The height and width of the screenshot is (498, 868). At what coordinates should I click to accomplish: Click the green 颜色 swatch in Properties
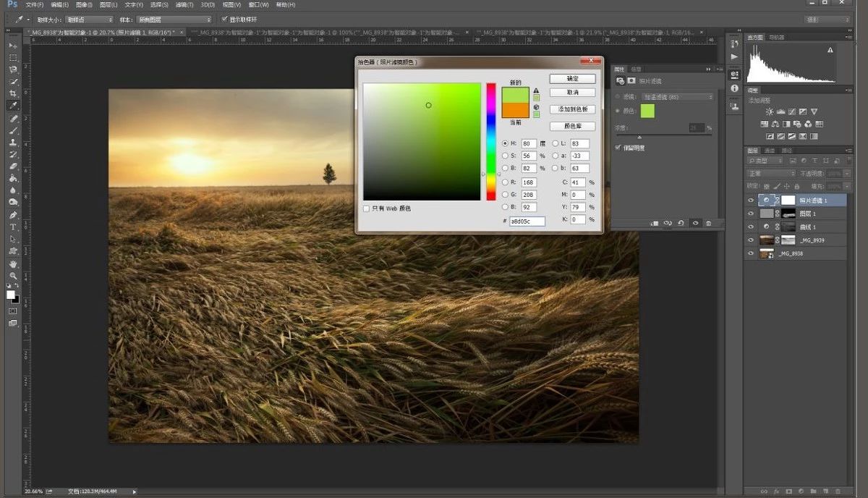pyautogui.click(x=647, y=111)
